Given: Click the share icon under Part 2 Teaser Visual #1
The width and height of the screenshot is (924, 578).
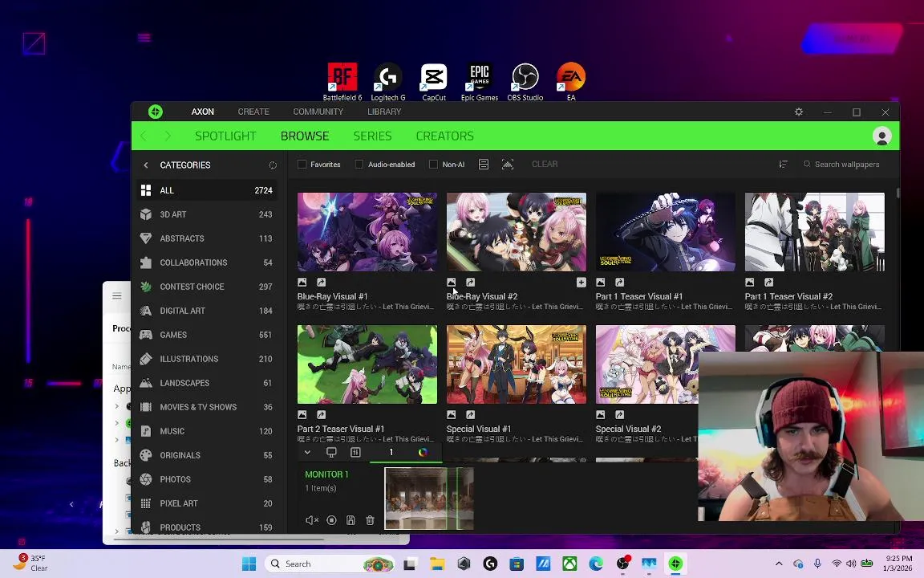Looking at the screenshot, I should (321, 415).
